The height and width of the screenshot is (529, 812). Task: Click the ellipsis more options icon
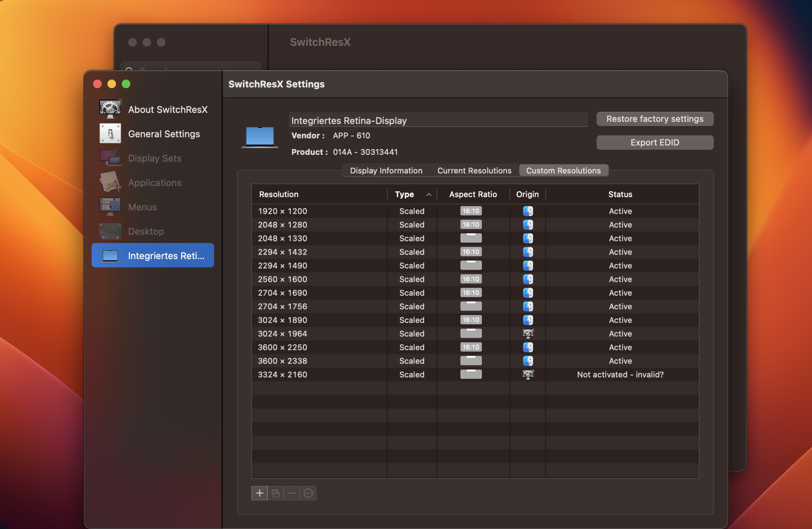308,493
